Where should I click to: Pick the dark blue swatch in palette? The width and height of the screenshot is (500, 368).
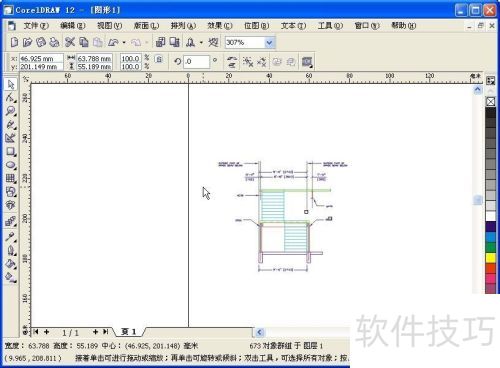pyautogui.click(x=491, y=227)
